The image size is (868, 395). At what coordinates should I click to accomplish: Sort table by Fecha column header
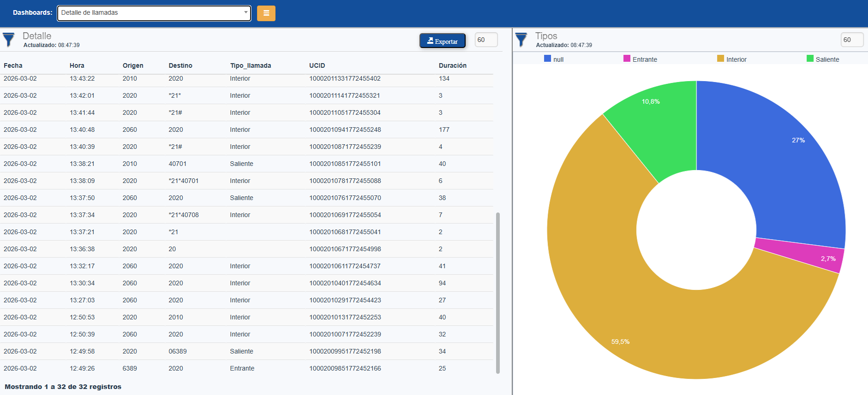pos(13,65)
